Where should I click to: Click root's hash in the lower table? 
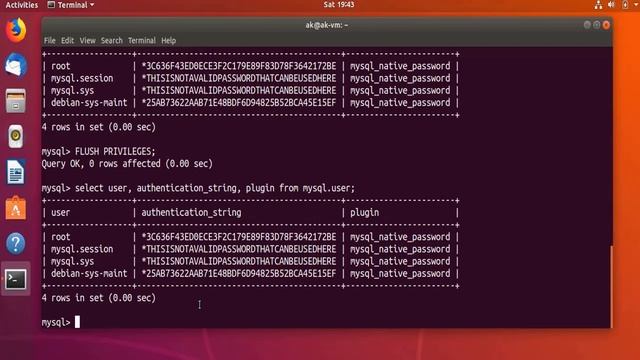[x=239, y=237]
